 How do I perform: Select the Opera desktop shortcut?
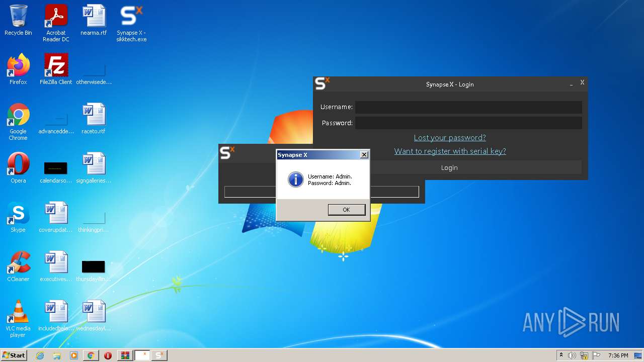point(18,168)
